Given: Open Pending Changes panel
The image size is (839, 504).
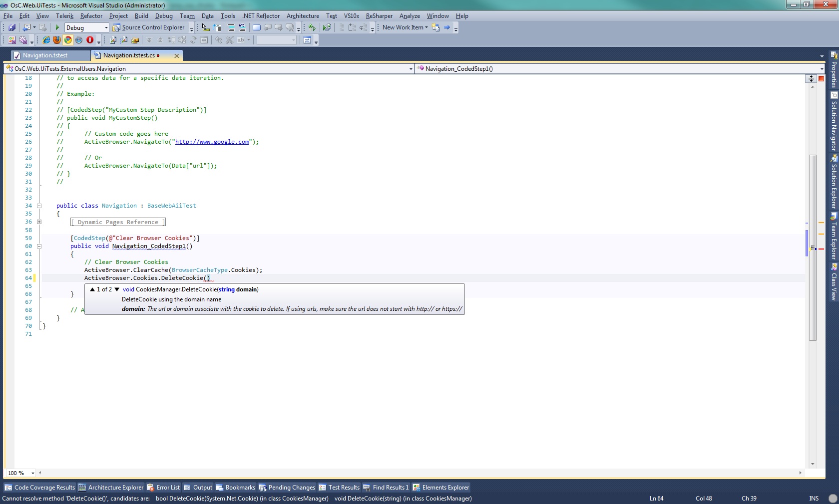Looking at the screenshot, I should (287, 488).
